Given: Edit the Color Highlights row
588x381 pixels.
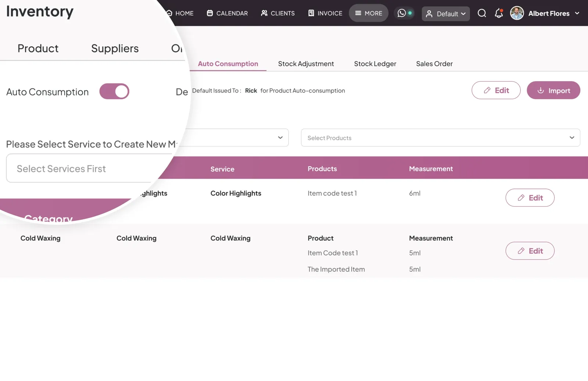Looking at the screenshot, I should pos(530,198).
